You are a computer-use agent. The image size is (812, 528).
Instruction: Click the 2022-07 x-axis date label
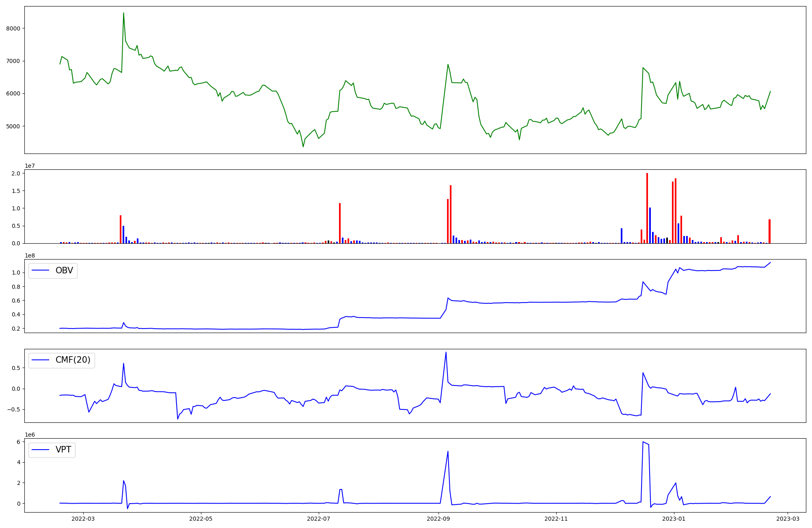[x=319, y=519]
